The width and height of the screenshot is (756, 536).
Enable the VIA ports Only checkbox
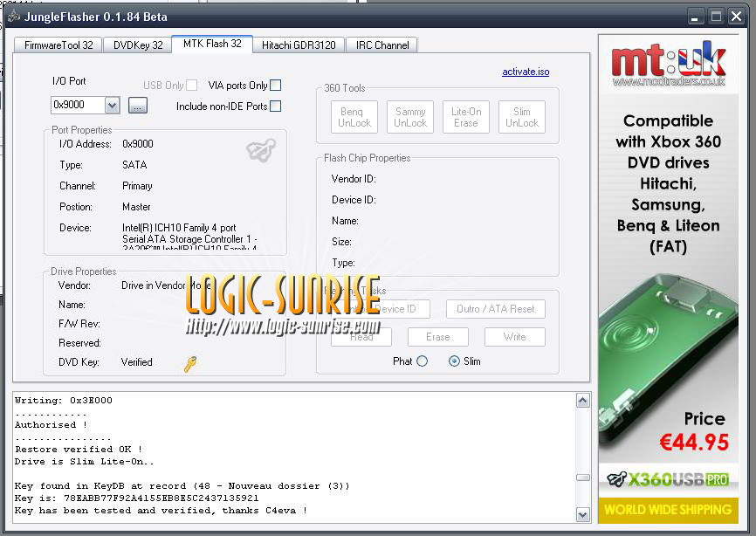click(275, 86)
